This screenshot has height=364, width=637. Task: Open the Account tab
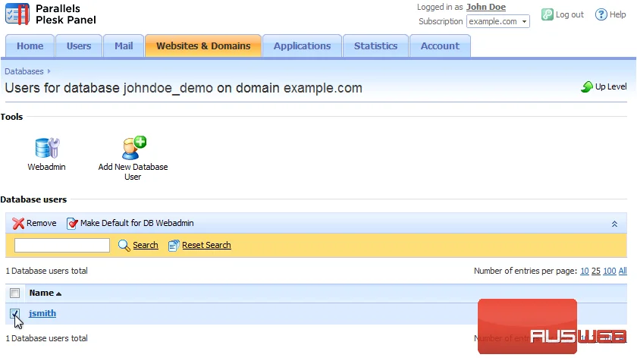440,46
